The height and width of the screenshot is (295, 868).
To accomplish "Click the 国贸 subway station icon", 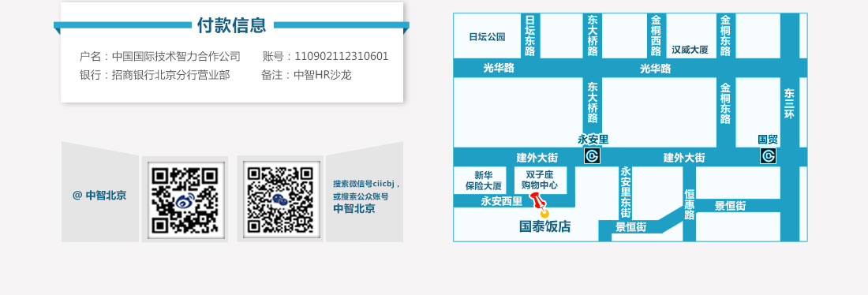I will point(769,157).
